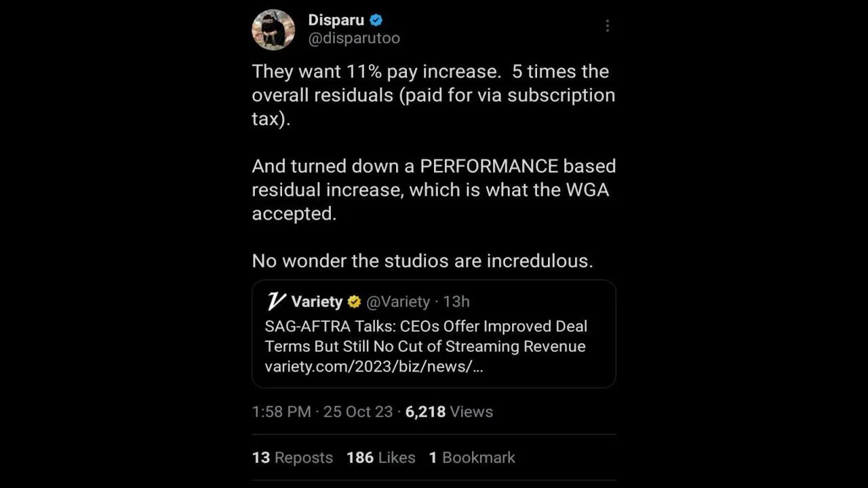Open the Variety account name
The width and height of the screenshot is (868, 488).
point(317,302)
